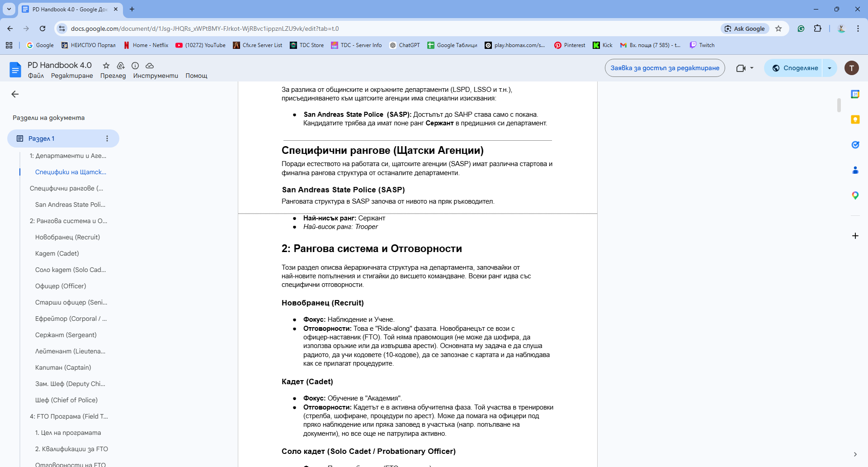Screen dimensions: 868x467
Task: Open the Kick bookmark
Action: coord(603,45)
